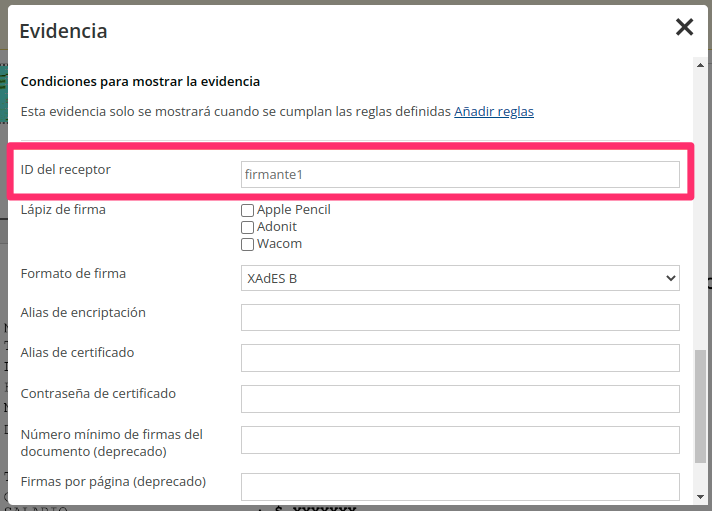Expand the Formato de firma dropdown
Screen dimensions: 712x511
[460, 278]
